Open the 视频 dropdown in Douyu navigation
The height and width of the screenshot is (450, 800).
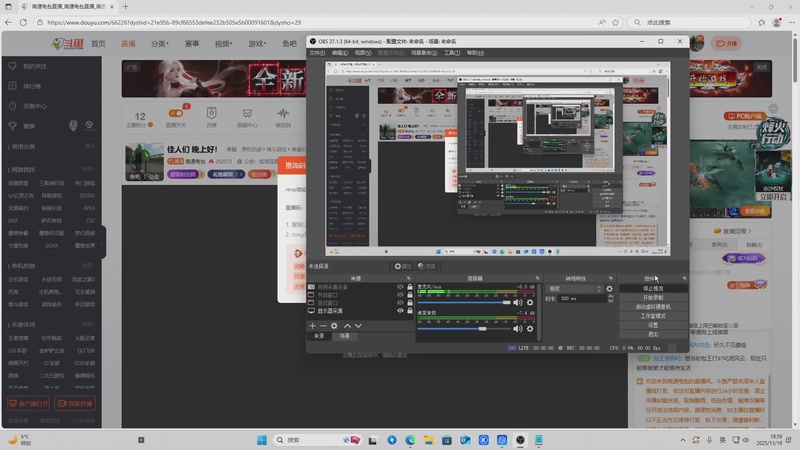point(223,44)
